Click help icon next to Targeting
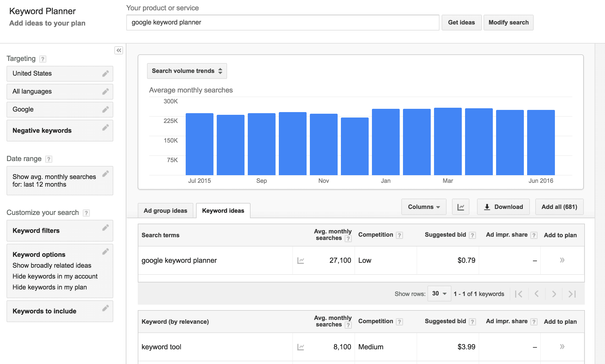The image size is (605, 364). click(43, 59)
